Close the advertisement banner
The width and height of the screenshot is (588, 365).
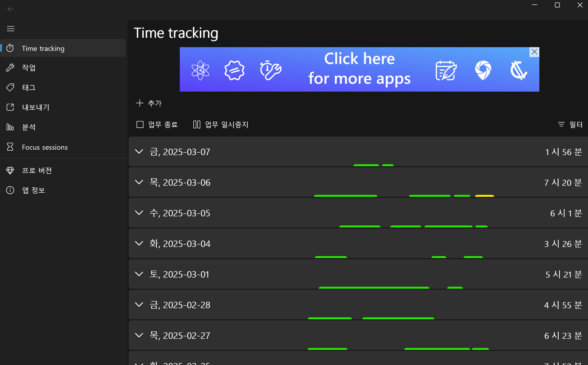point(534,52)
